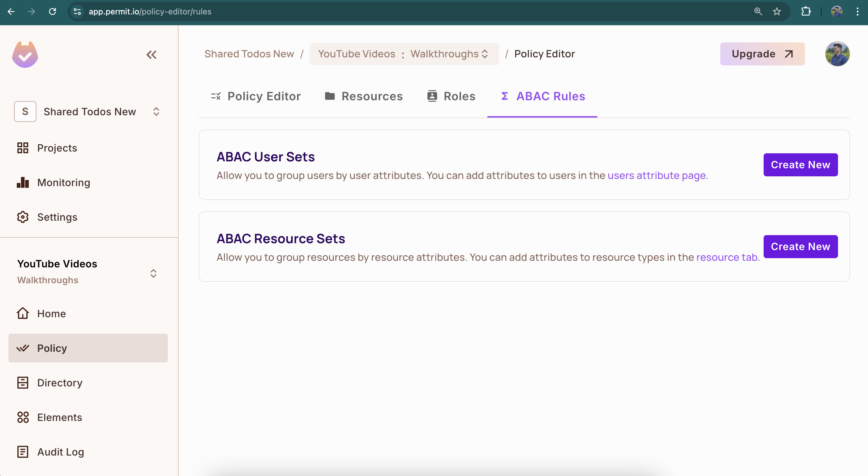Image resolution: width=868 pixels, height=476 pixels.
Task: Click the Shared Todos New breadcrumb
Action: pos(249,54)
